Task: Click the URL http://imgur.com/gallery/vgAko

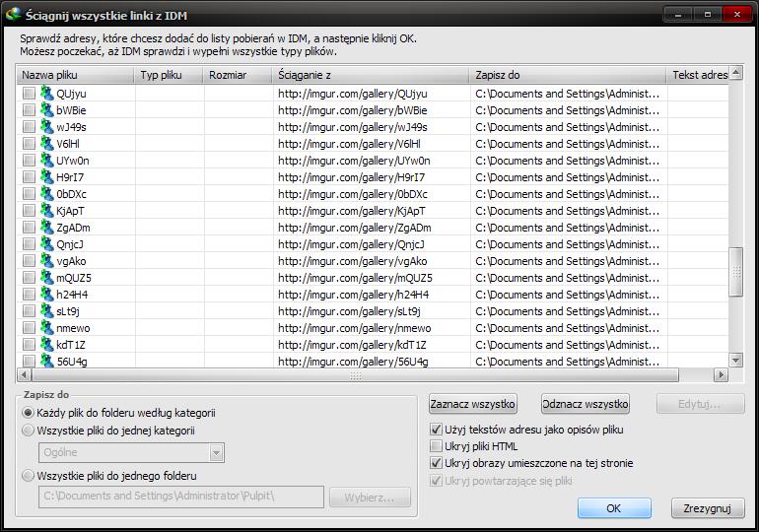Action: pyautogui.click(x=353, y=261)
